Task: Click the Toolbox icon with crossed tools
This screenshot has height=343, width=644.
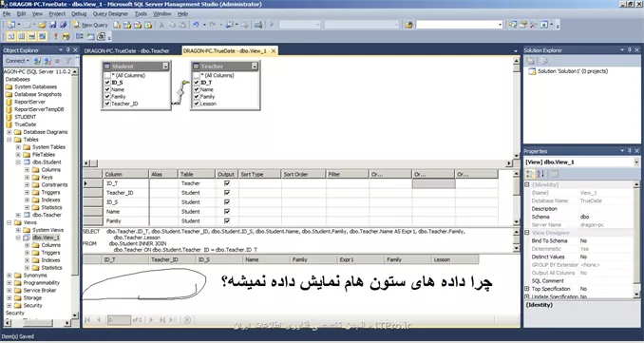Action: [533, 25]
